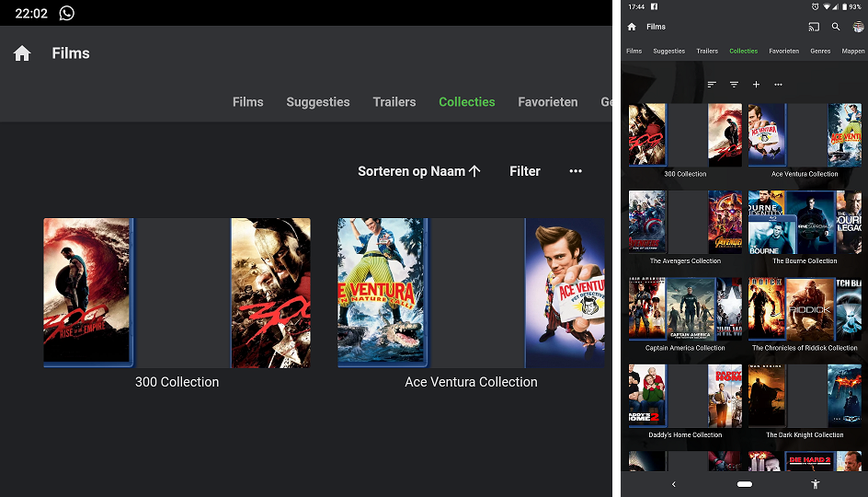Select the Trailers tab in phone view
The width and height of the screenshot is (868, 497).
point(707,51)
